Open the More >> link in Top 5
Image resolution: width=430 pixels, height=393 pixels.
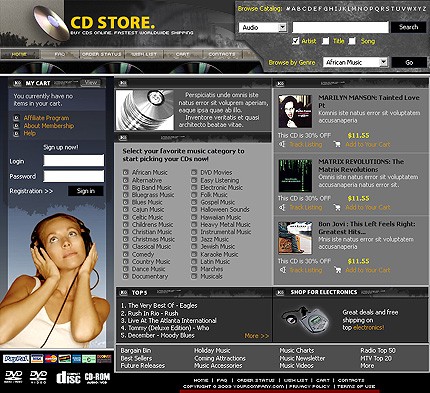(257, 336)
